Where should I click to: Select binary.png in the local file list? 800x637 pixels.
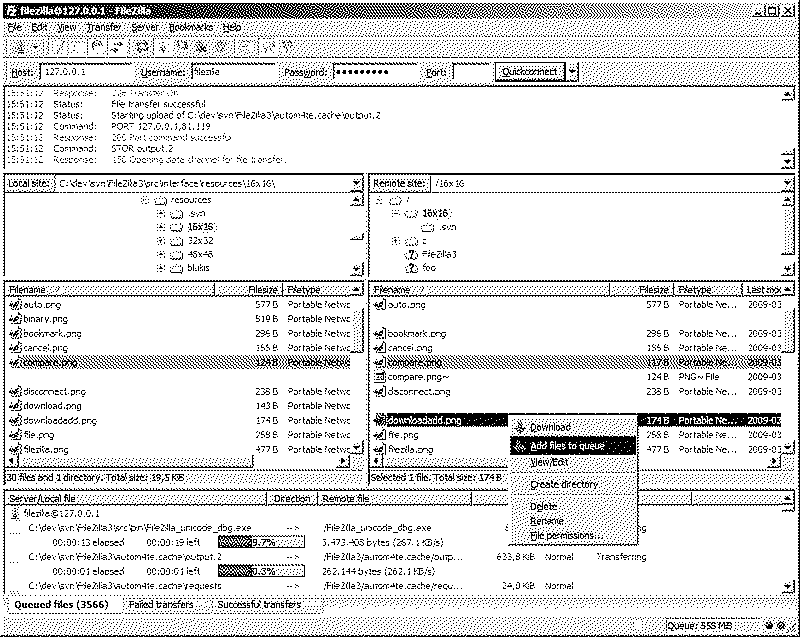pos(46,318)
